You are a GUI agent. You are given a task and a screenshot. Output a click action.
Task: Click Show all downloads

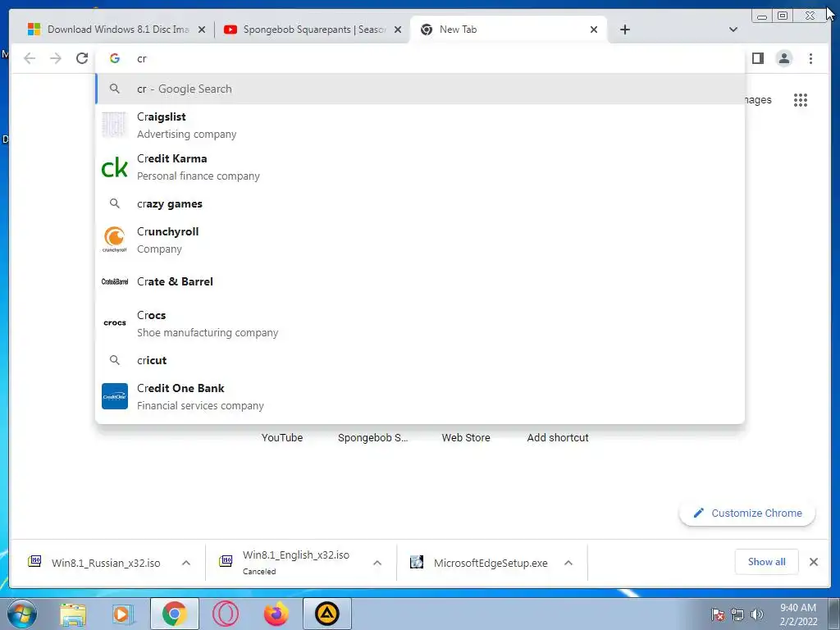[x=767, y=562]
